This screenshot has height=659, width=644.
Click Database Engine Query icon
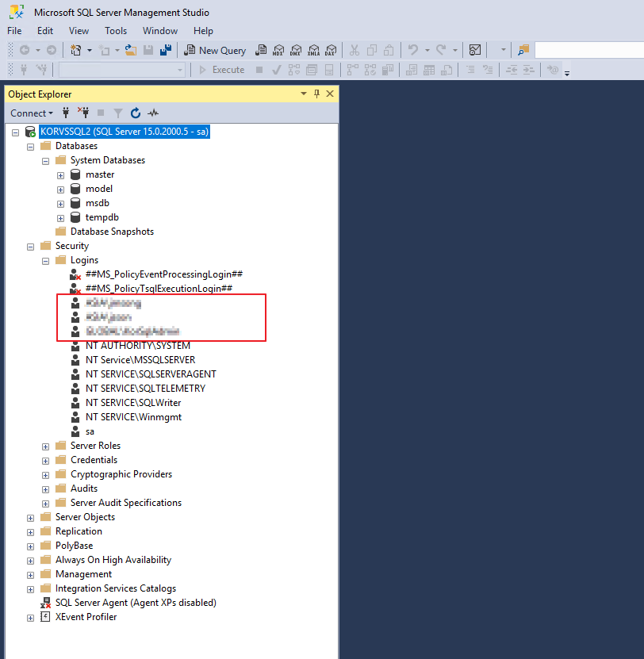click(261, 51)
